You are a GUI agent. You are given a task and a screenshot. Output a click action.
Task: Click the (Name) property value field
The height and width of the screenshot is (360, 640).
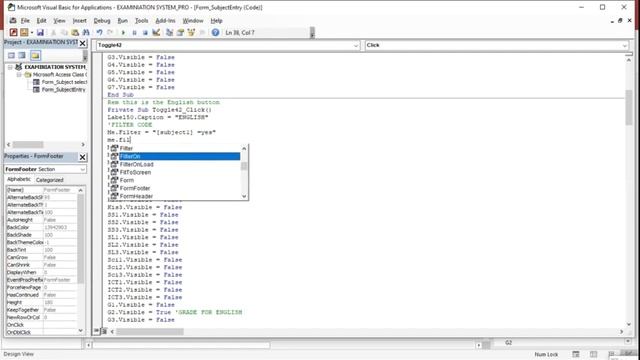[x=60, y=190]
